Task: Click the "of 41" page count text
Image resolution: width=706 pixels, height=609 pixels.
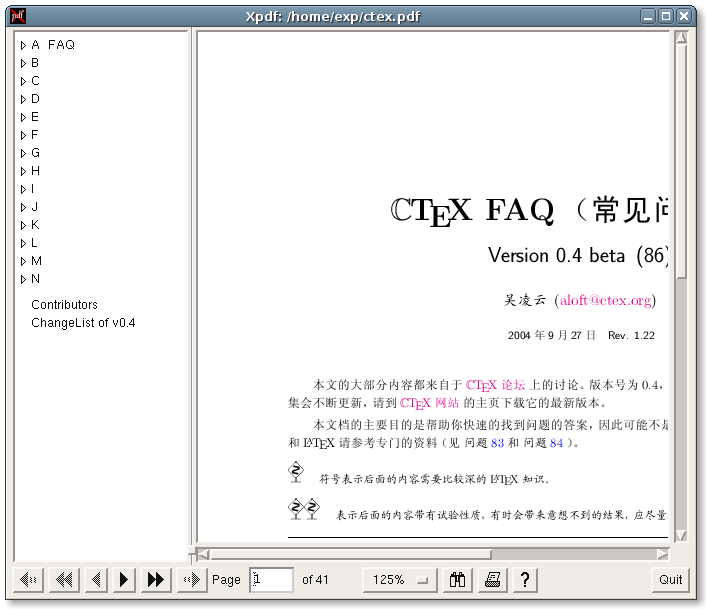Action: click(315, 579)
